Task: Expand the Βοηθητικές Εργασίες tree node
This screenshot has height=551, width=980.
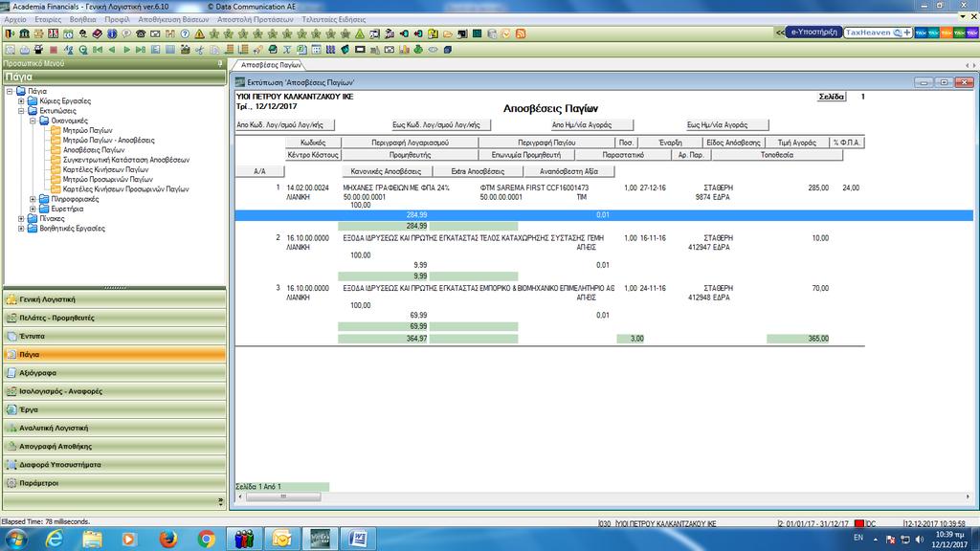Action: click(x=21, y=229)
